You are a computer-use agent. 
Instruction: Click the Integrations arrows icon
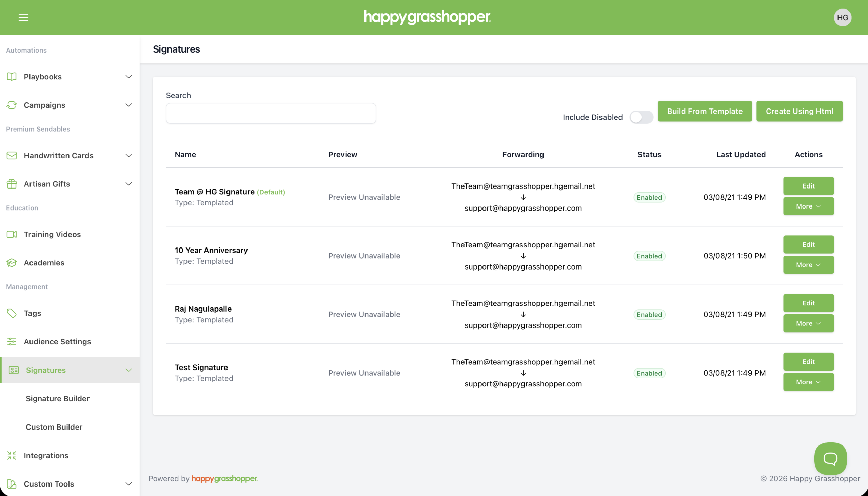click(x=12, y=455)
